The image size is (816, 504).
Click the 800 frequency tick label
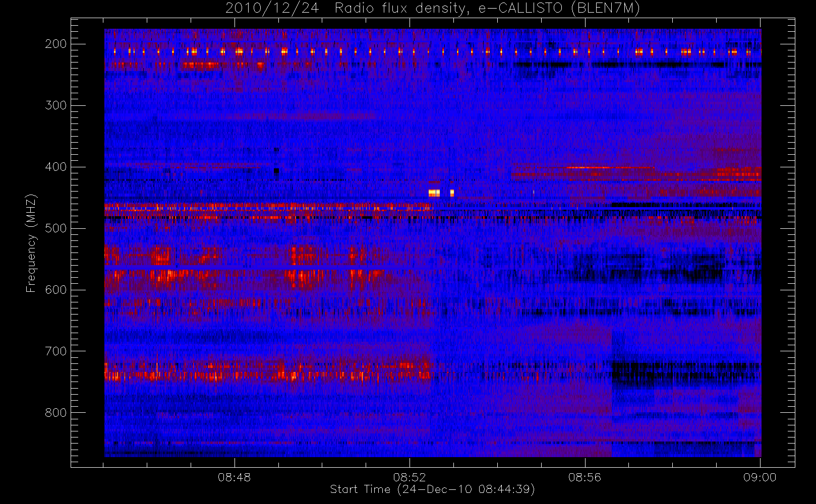click(55, 413)
